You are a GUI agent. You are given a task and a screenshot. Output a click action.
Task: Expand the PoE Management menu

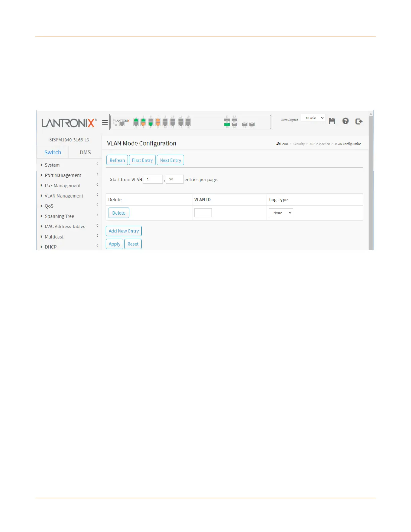click(x=70, y=185)
